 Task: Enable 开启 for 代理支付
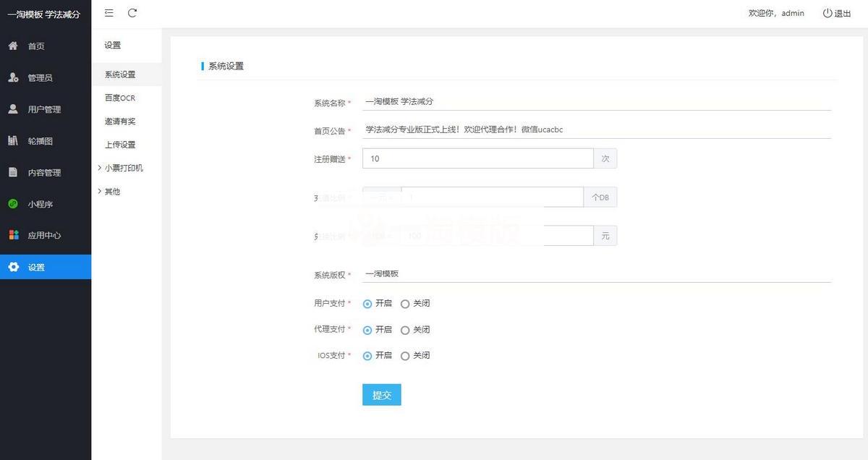[367, 329]
